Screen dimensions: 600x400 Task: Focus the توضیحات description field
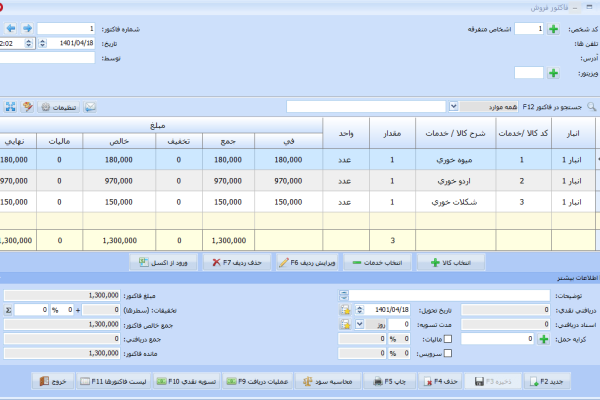tap(450, 296)
